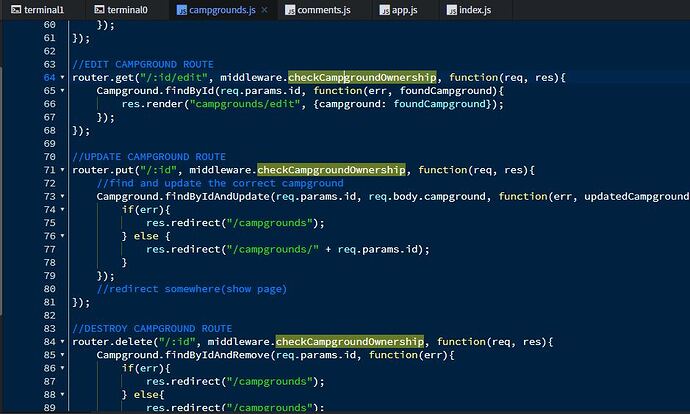690x414 pixels.
Task: Click the JS file icon on app.js tab
Action: point(385,10)
